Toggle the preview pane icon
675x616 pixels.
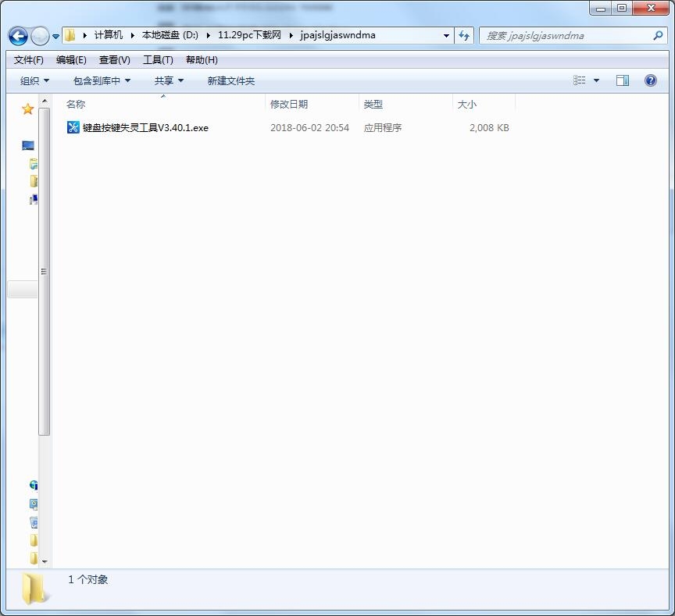[623, 80]
